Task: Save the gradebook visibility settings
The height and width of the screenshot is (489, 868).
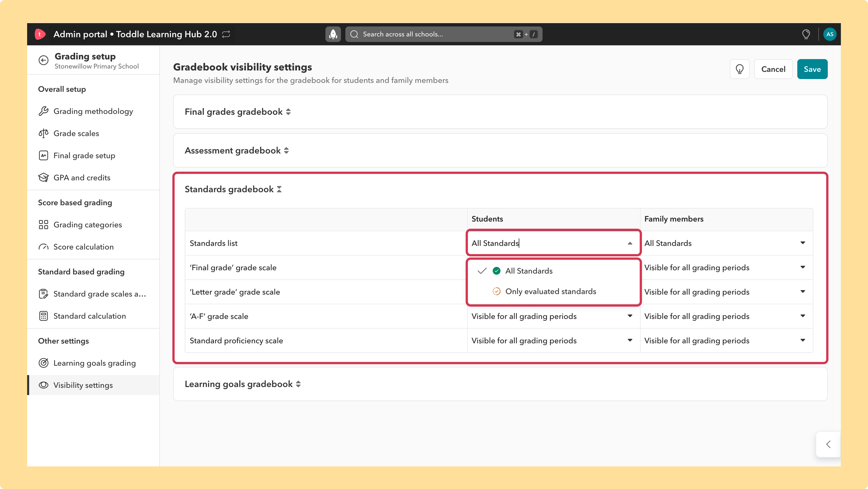Action: (x=812, y=69)
